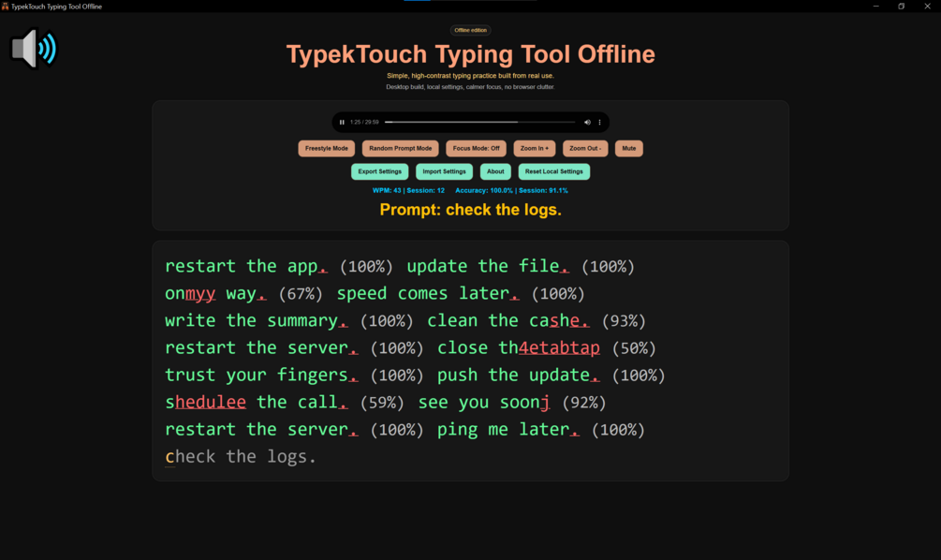
Task: Minimize the TypekTouch window
Action: (x=876, y=6)
